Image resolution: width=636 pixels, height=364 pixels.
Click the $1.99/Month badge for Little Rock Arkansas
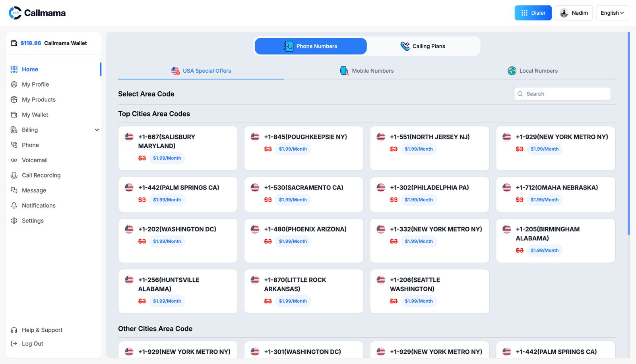[x=293, y=301]
